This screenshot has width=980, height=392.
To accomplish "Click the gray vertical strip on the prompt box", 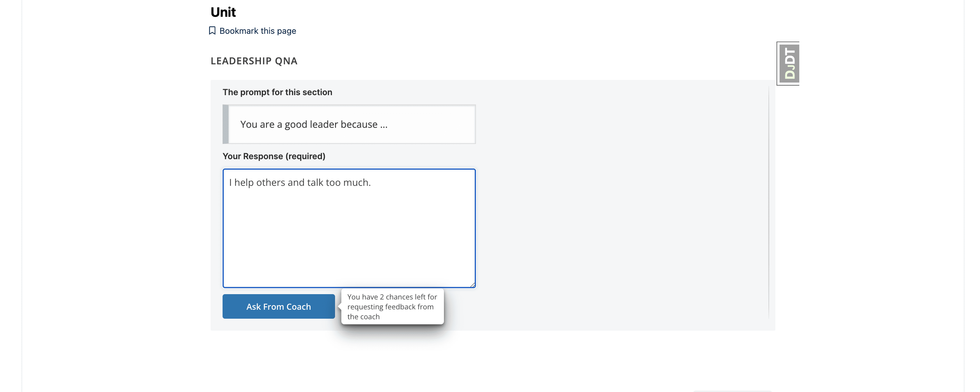I will pyautogui.click(x=225, y=124).
